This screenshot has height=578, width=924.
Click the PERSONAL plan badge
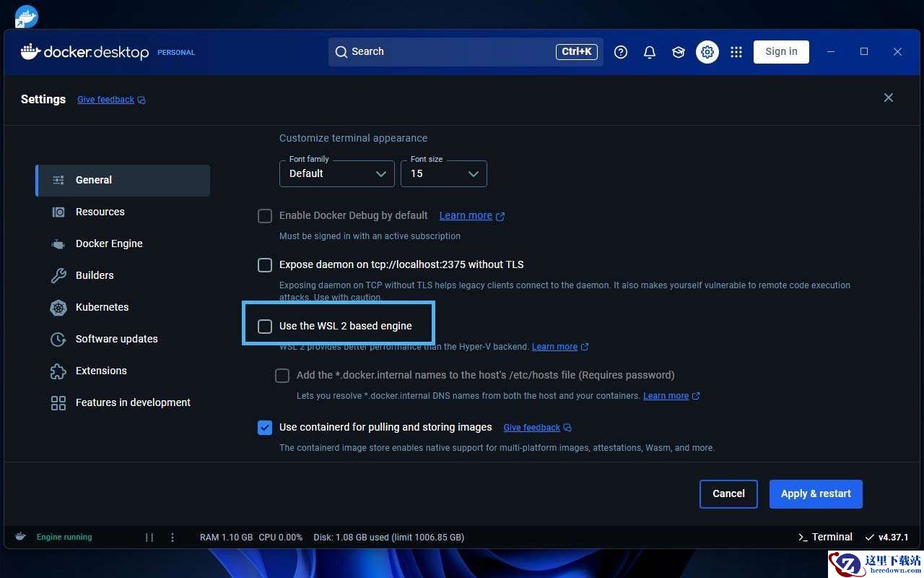pyautogui.click(x=176, y=53)
